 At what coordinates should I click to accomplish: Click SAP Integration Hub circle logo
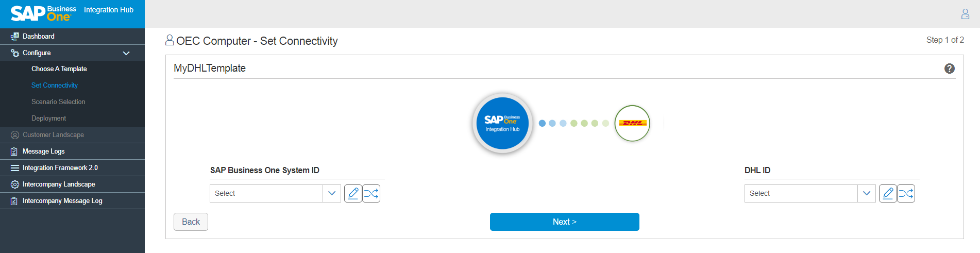click(502, 123)
